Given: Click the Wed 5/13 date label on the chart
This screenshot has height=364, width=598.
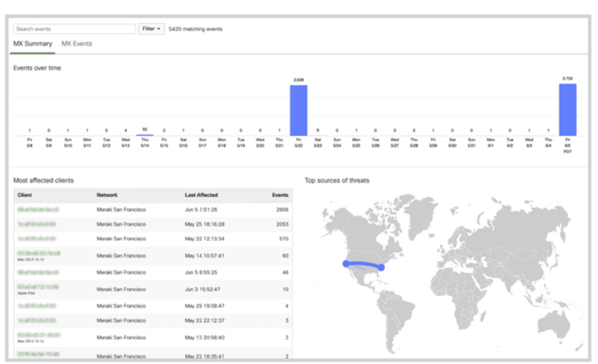Looking at the screenshot, I should [x=126, y=142].
